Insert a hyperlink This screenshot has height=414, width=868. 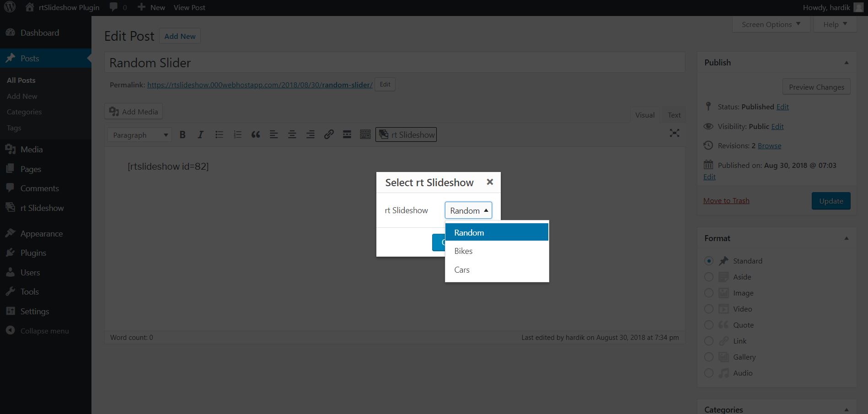point(329,134)
